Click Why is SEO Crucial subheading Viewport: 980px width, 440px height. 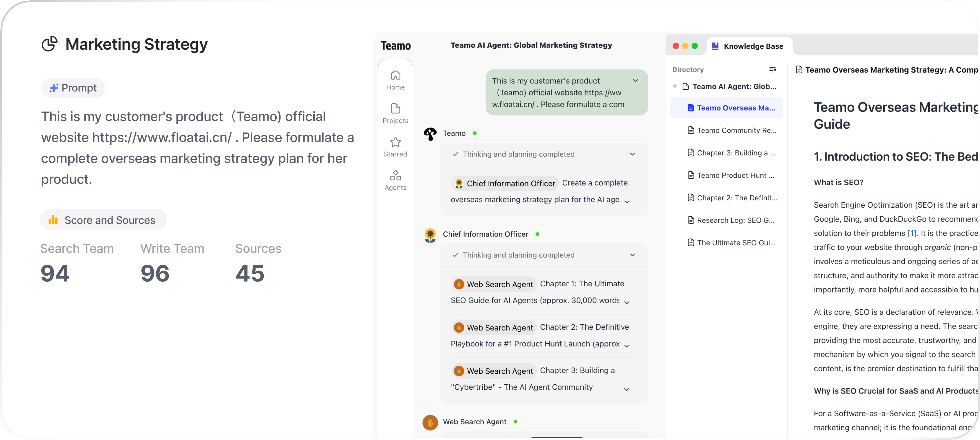click(x=896, y=391)
